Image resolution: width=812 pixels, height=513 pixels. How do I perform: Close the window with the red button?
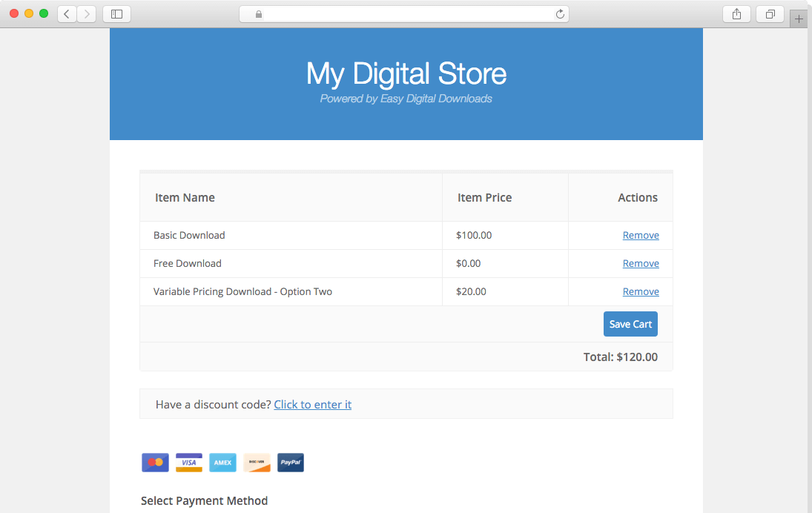[x=14, y=13]
